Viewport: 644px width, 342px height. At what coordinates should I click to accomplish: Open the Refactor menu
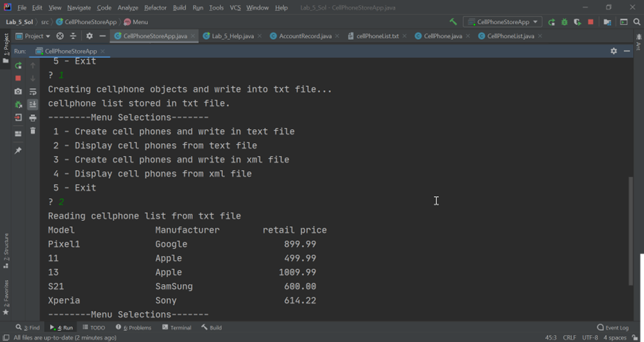(x=155, y=8)
